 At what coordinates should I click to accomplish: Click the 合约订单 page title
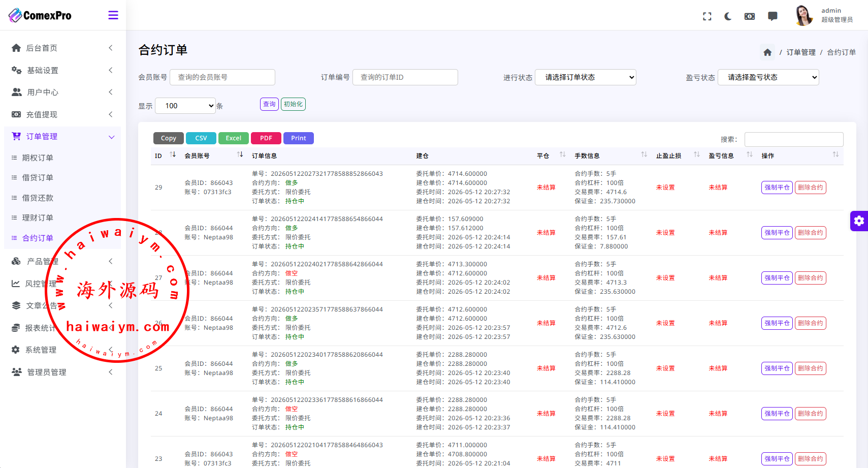163,50
